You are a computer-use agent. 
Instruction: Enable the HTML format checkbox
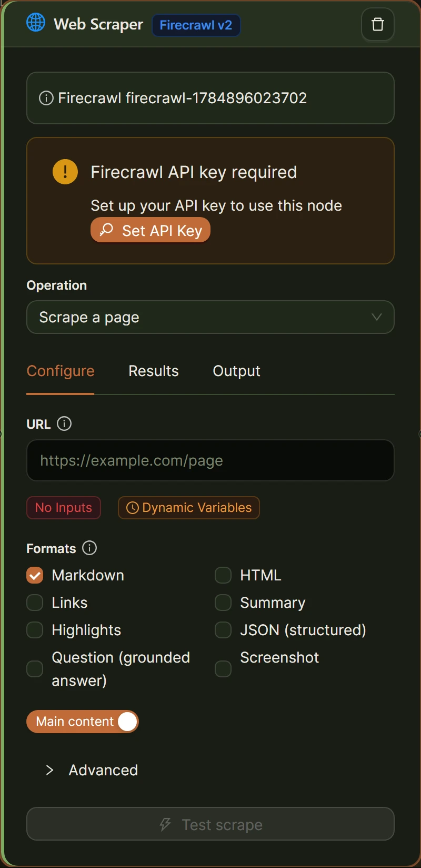point(223,575)
